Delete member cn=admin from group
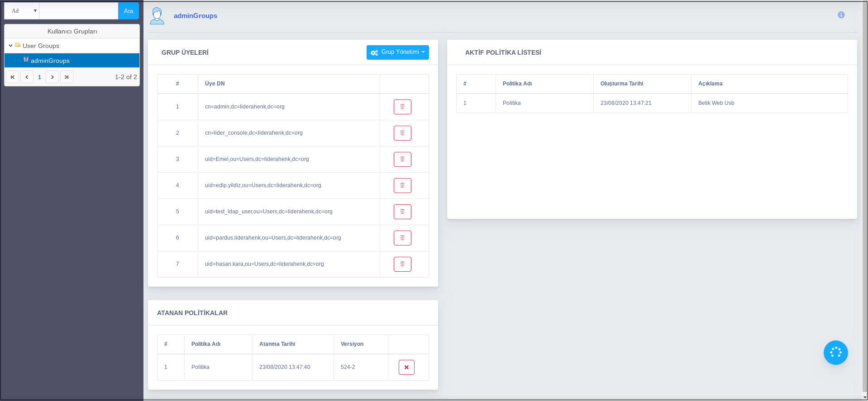The image size is (868, 401). [x=402, y=107]
